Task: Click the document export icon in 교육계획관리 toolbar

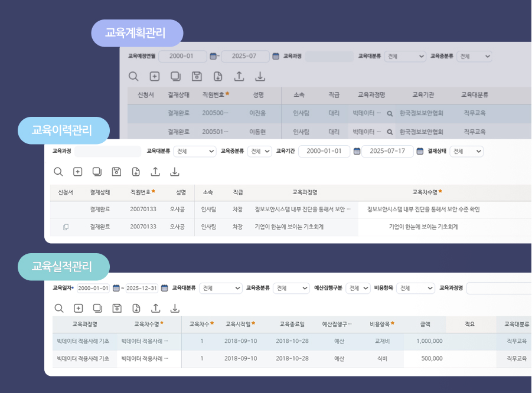Action: 217,76
